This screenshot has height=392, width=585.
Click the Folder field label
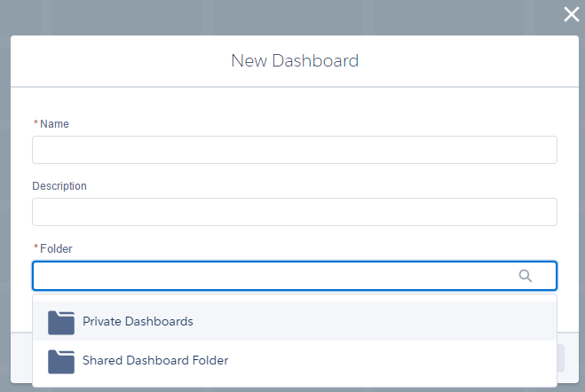56,249
